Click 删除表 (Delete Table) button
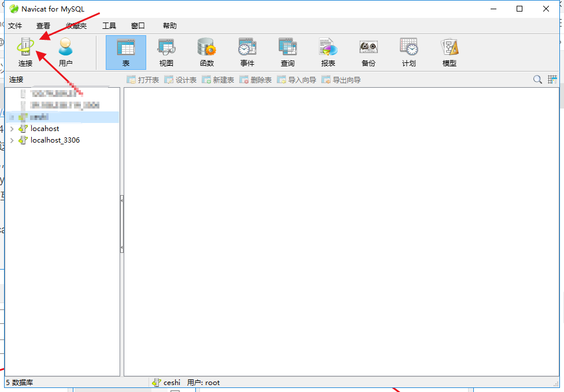564x392 pixels. tap(255, 80)
